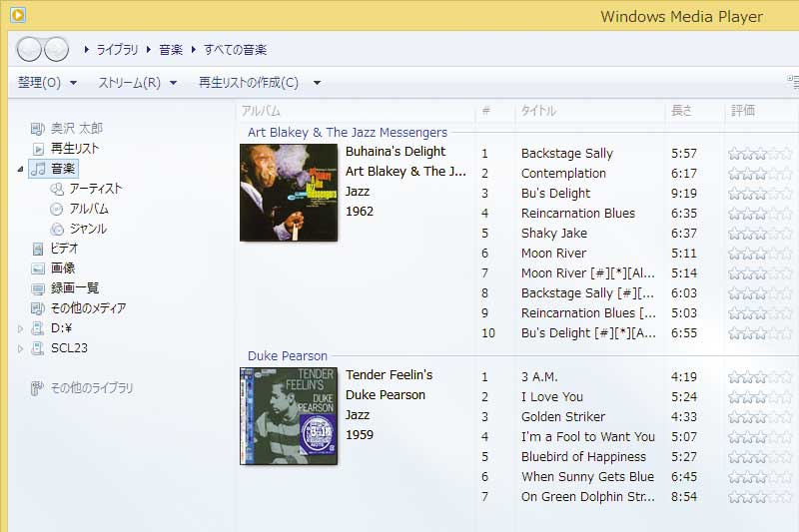Screen dimensions: 799x532
Task: Click the 再生リスト playlist icon
Action: click(x=39, y=149)
